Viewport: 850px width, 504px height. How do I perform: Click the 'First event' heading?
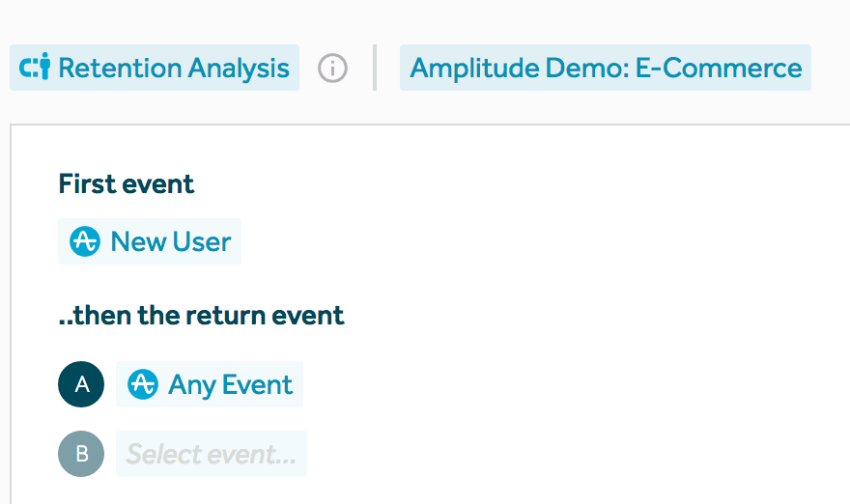click(127, 183)
